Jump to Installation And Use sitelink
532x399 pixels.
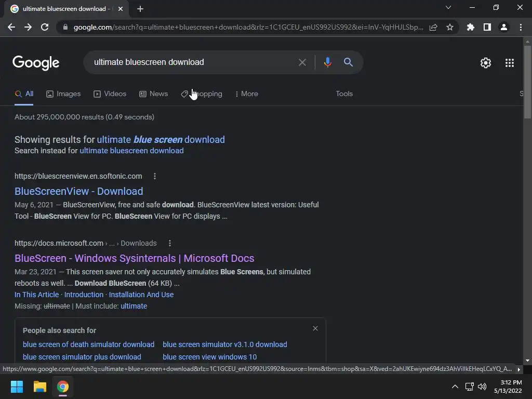point(141,295)
